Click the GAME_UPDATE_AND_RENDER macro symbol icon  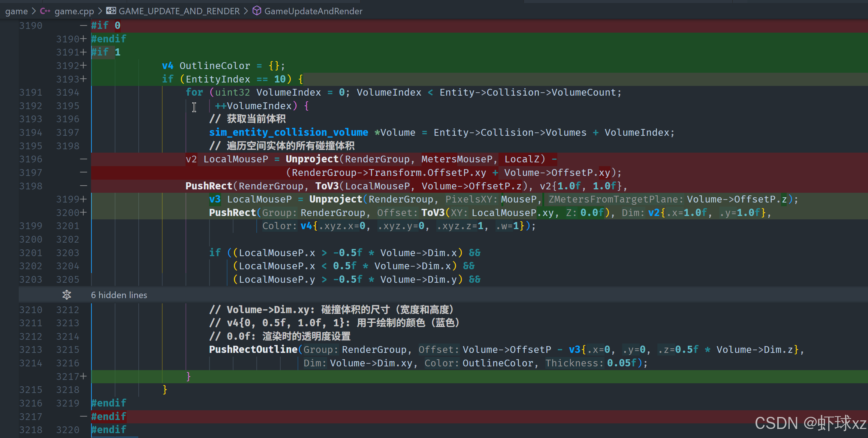click(111, 11)
